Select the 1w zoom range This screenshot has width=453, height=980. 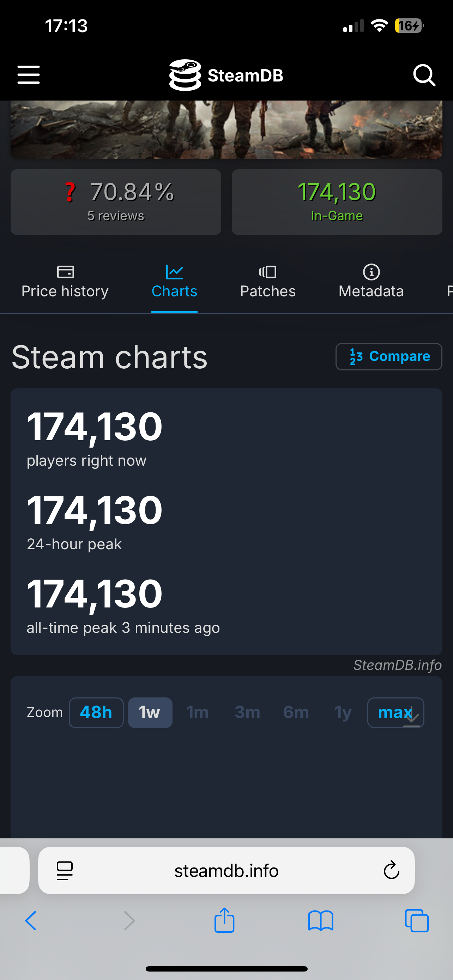point(150,713)
